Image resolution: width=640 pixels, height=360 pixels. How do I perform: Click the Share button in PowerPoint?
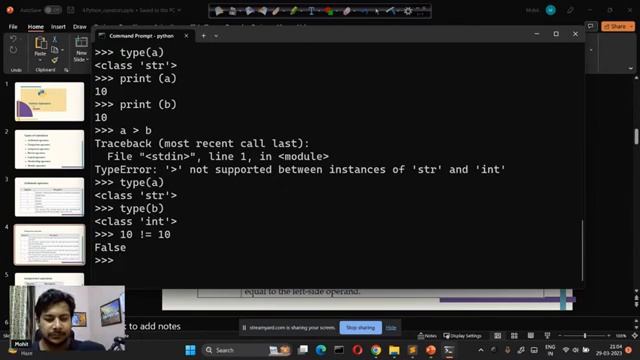(618, 27)
